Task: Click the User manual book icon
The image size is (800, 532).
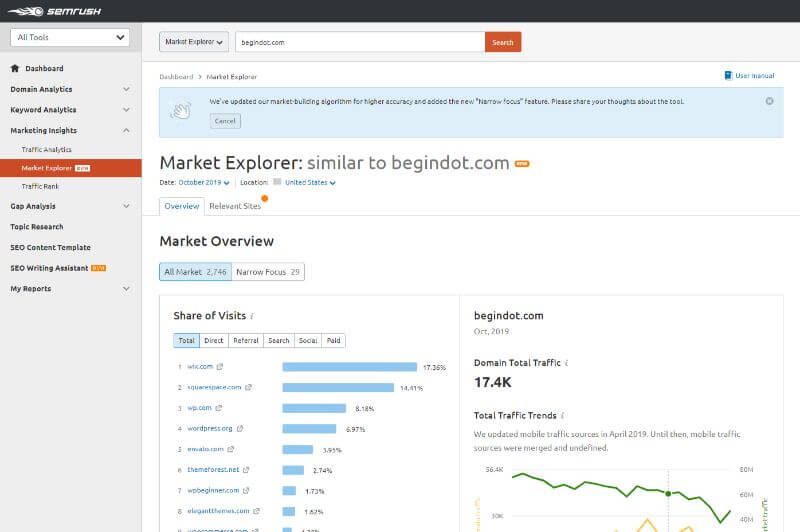Action: pyautogui.click(x=728, y=75)
